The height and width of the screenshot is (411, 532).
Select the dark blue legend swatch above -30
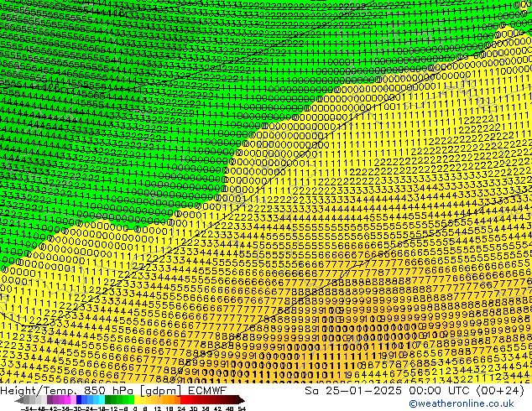(79, 400)
